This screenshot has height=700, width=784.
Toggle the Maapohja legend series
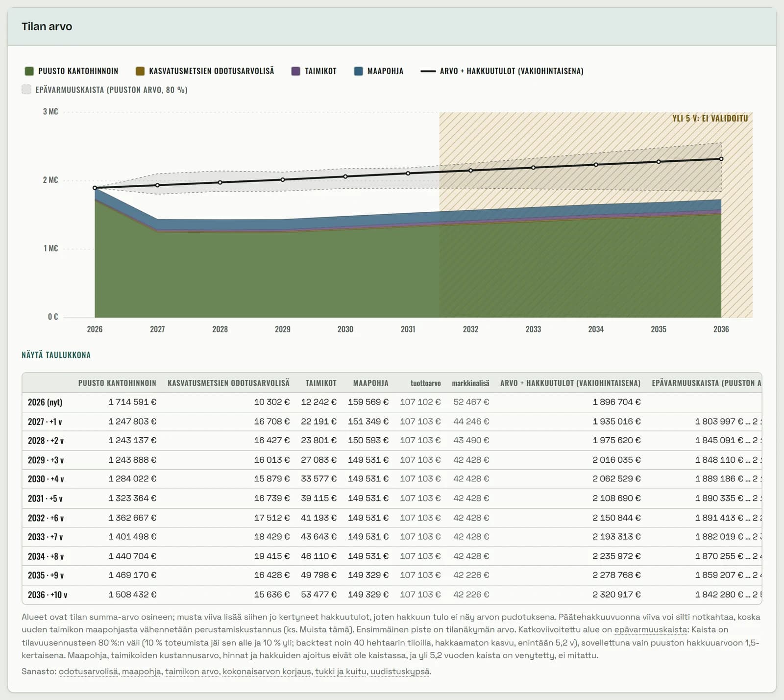tap(378, 71)
